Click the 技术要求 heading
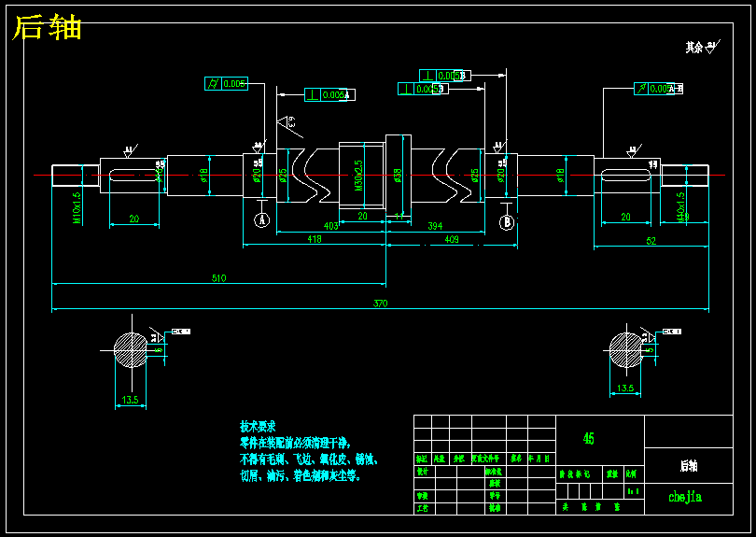 [258, 427]
